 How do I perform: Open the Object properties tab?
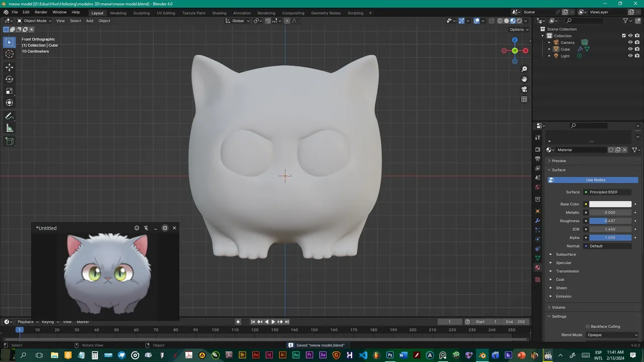tap(537, 211)
